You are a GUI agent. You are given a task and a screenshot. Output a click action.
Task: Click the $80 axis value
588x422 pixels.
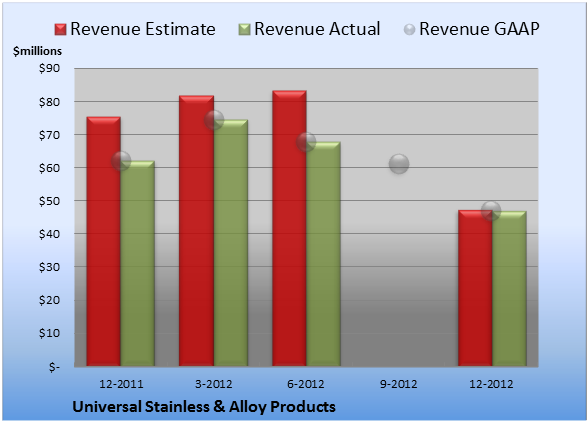coord(49,102)
